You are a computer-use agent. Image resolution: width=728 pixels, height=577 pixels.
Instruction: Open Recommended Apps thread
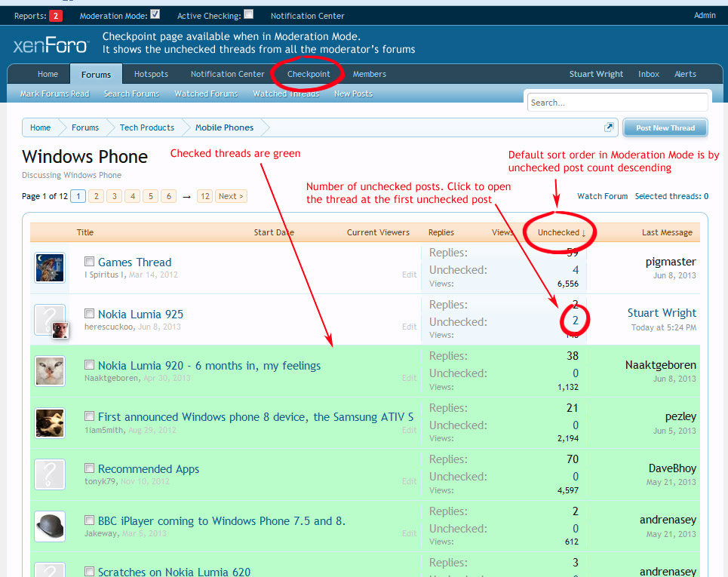tap(149, 469)
